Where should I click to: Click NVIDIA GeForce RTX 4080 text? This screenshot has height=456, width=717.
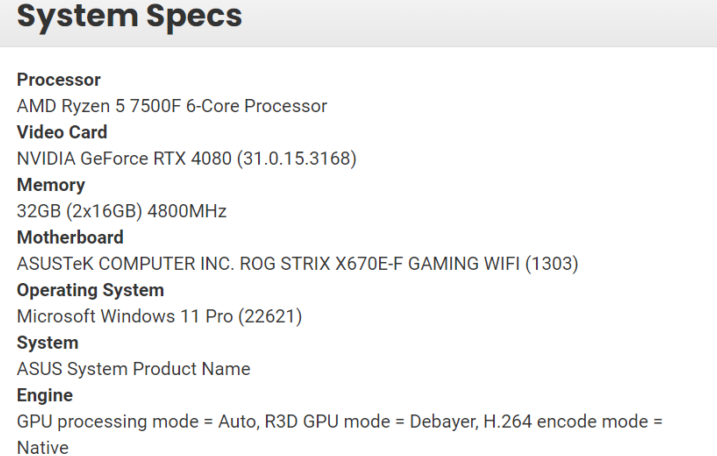tap(124, 159)
